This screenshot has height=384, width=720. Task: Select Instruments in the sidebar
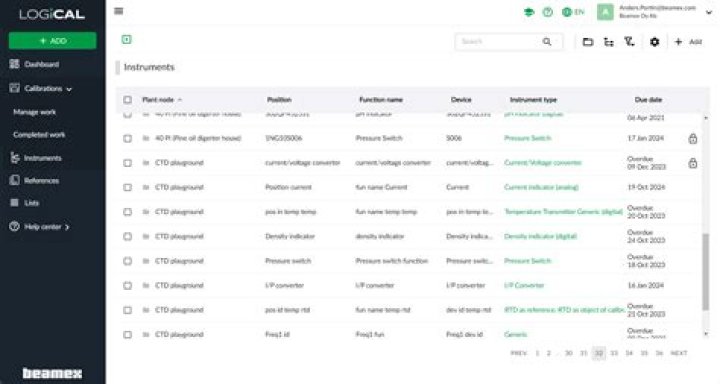click(43, 158)
